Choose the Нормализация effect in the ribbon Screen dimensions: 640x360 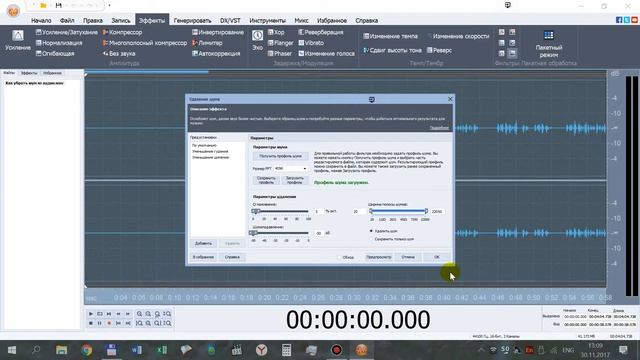pos(59,43)
